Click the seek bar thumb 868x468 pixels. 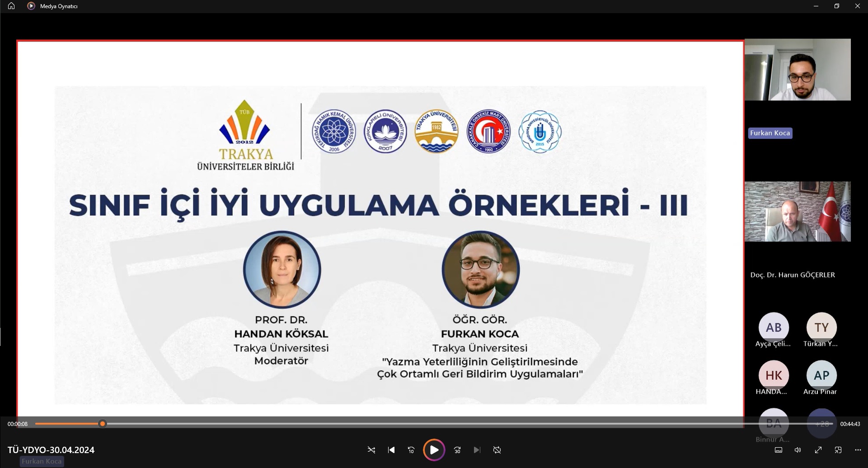103,424
